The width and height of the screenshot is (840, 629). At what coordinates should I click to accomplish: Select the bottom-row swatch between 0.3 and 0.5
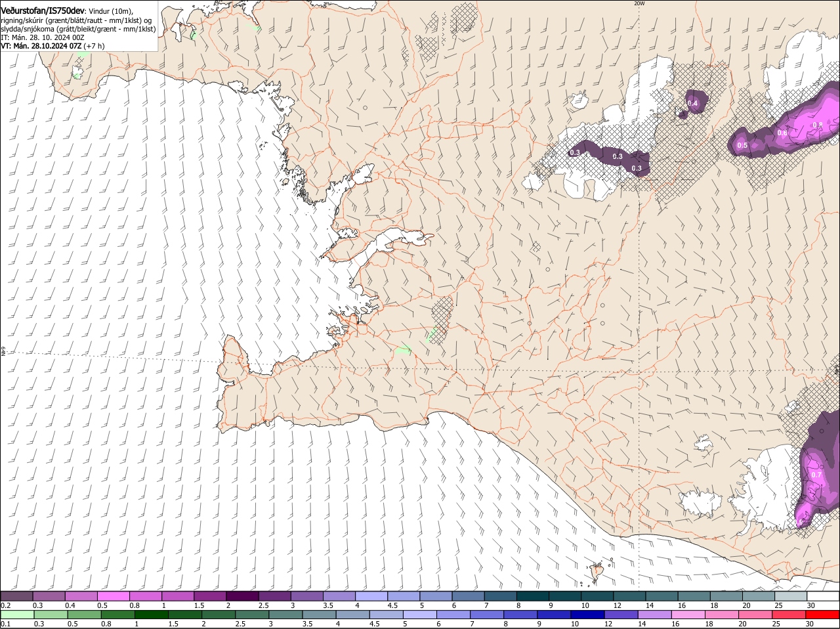point(51,615)
